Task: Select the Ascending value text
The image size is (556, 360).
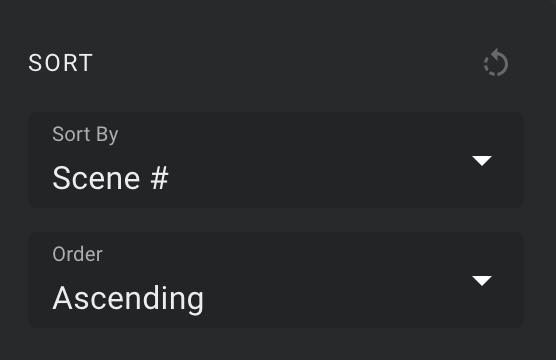Action: point(128,299)
